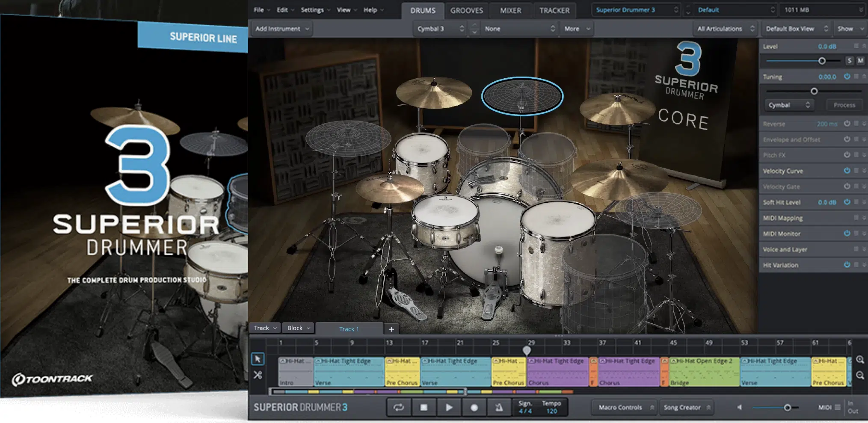Viewport: 868px width, 423px height.
Task: Open the MIDI in/out menu icon
Action: point(838,407)
